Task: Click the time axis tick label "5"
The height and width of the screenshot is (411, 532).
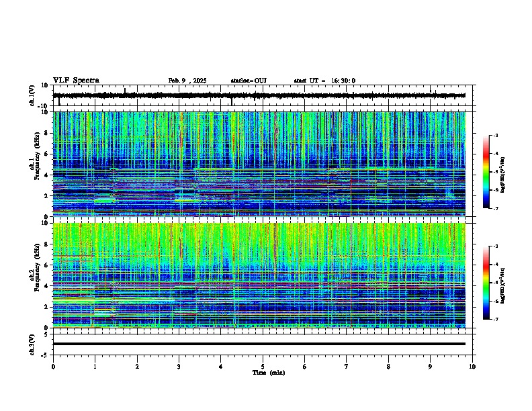Action: coord(263,367)
